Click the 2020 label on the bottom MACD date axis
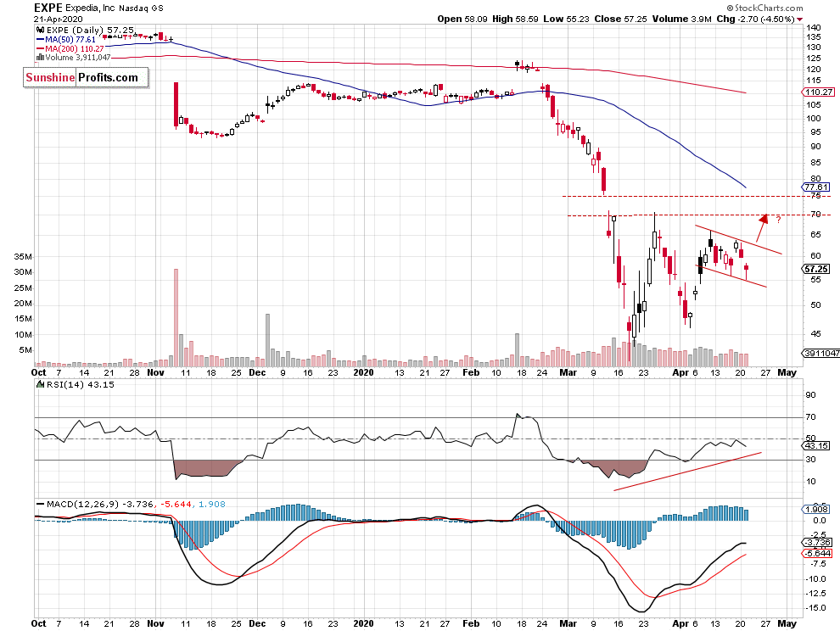 pyautogui.click(x=364, y=623)
